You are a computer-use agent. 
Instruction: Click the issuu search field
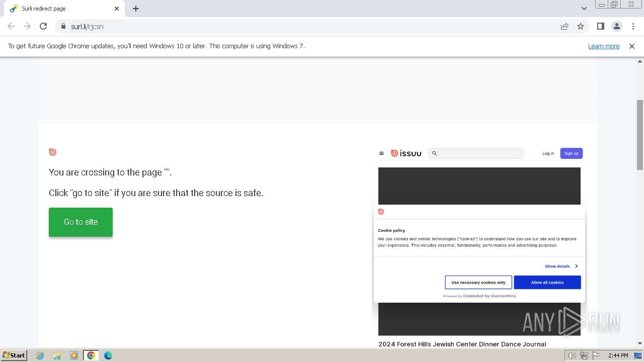tap(475, 153)
